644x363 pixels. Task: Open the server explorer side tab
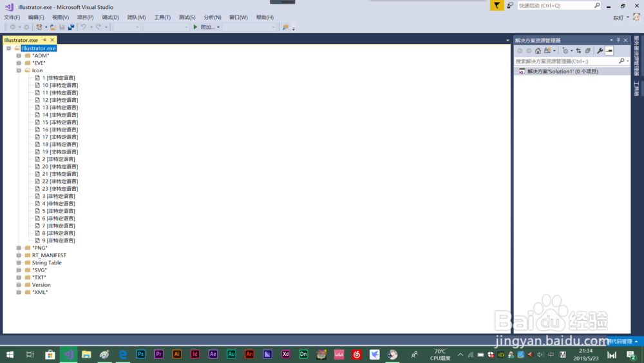636,56
